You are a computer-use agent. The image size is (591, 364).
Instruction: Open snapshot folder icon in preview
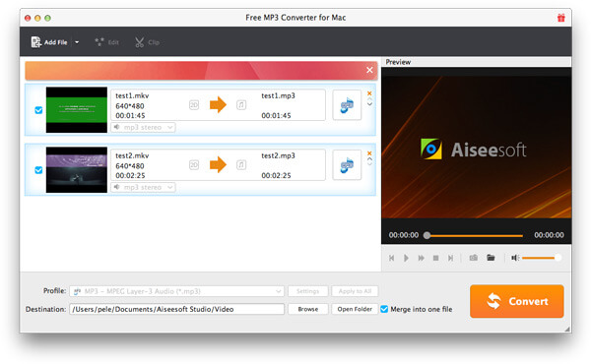491,258
